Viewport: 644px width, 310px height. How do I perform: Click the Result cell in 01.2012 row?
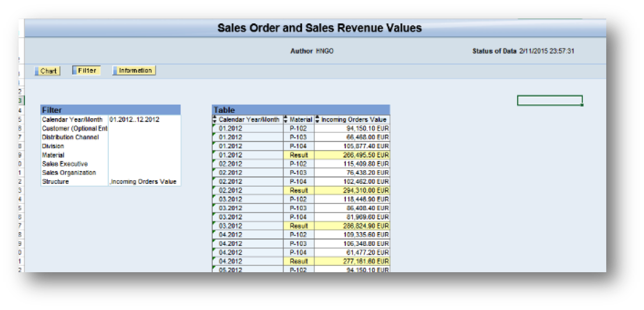[299, 155]
